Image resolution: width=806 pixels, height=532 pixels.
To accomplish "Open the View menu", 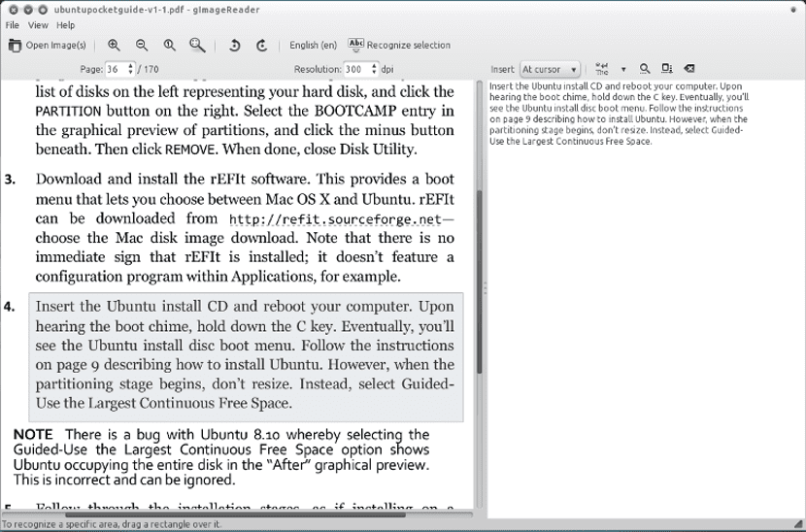I will 38,25.
